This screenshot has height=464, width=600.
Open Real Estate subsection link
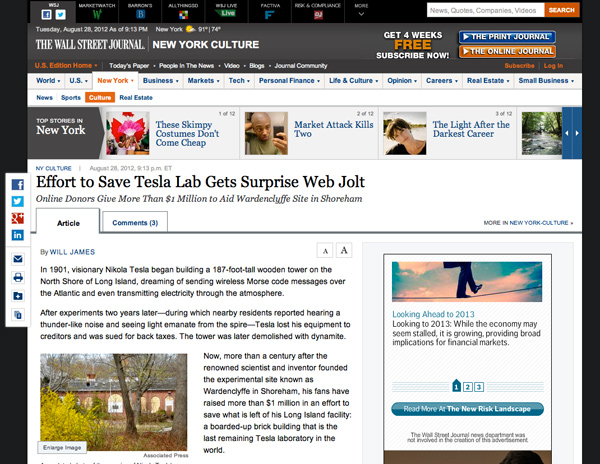coord(136,98)
